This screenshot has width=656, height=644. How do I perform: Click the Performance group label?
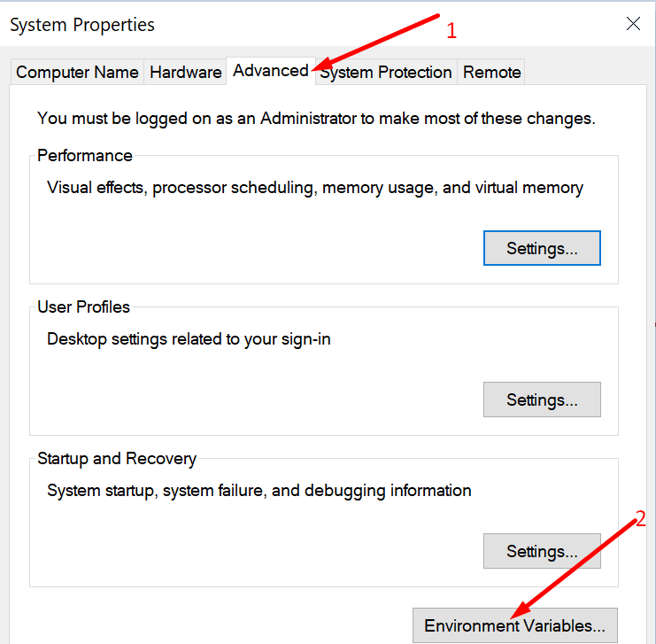[84, 156]
